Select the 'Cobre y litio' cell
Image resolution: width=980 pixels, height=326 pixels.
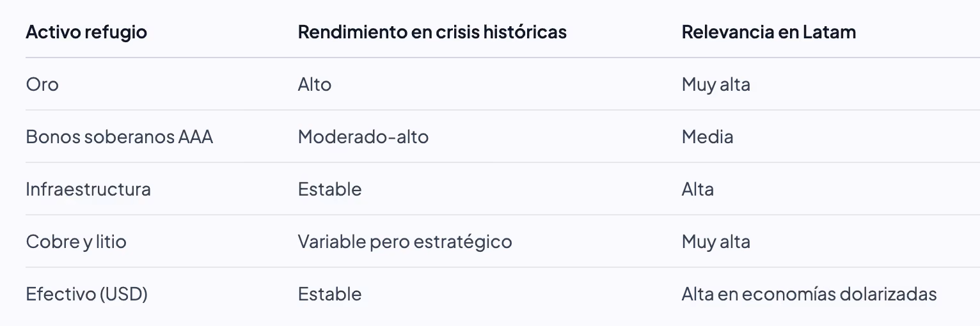pyautogui.click(x=76, y=242)
